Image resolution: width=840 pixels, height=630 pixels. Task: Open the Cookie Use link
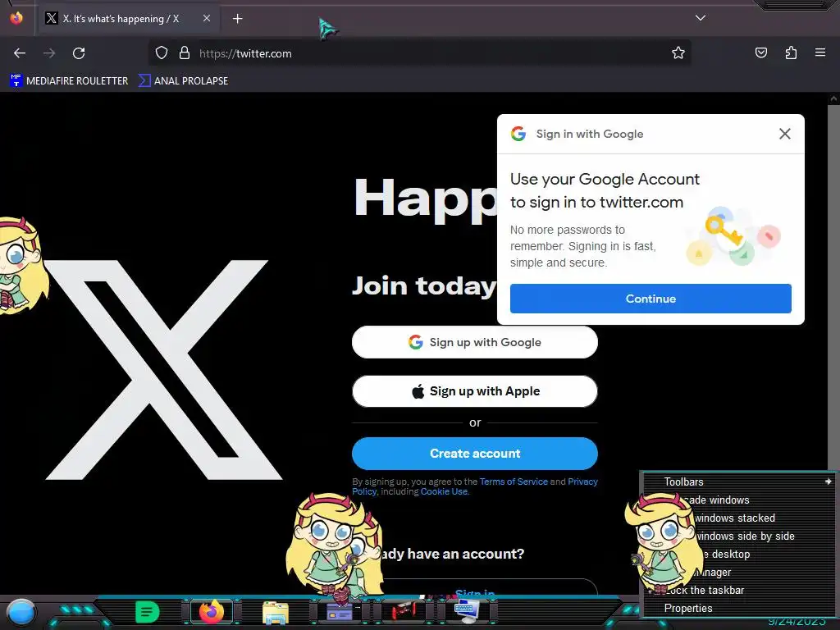(x=444, y=491)
